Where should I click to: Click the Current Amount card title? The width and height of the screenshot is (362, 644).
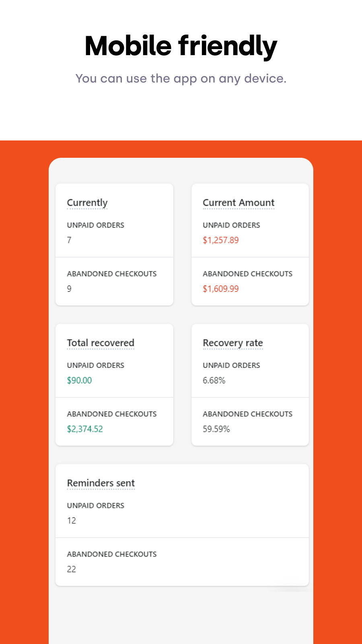(x=238, y=202)
